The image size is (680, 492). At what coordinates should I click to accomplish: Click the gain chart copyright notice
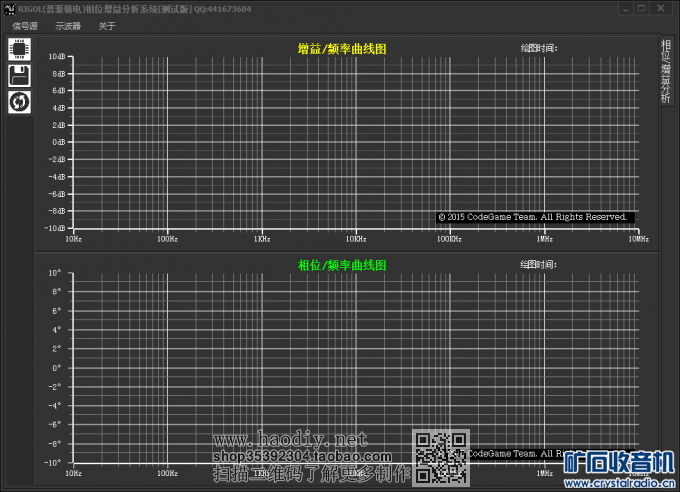coord(534,216)
